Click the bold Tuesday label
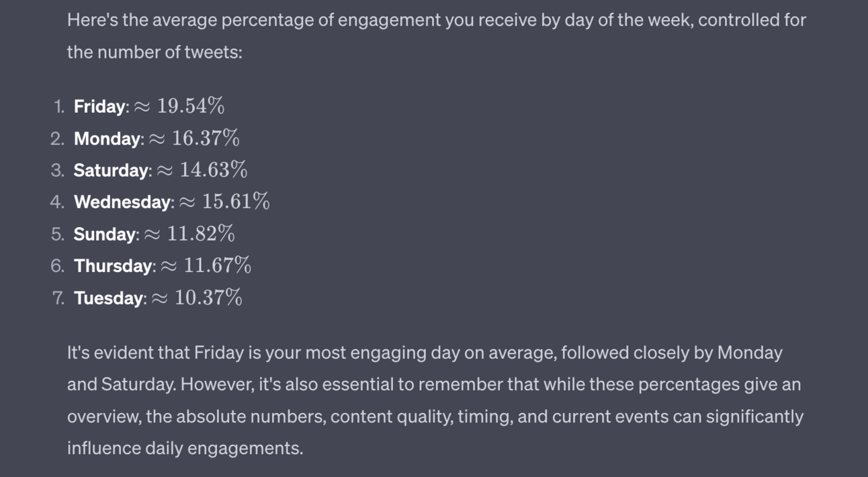Screen dimensions: 868x477 point(110,298)
